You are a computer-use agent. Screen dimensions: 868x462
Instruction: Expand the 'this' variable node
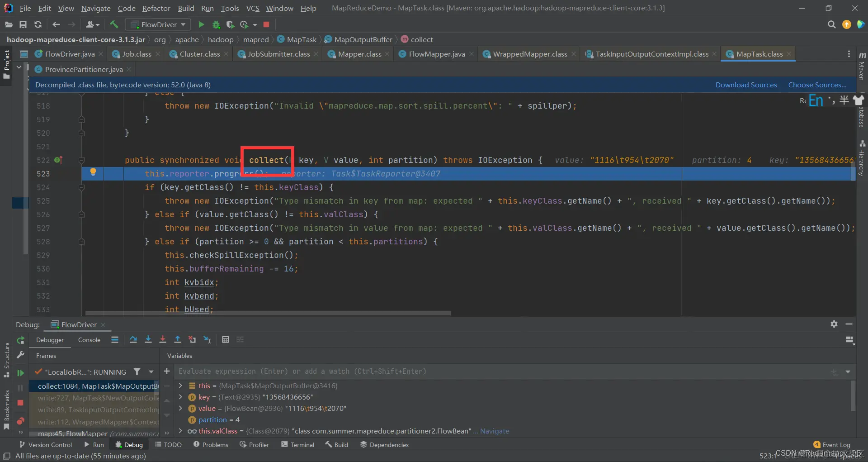[x=180, y=386]
